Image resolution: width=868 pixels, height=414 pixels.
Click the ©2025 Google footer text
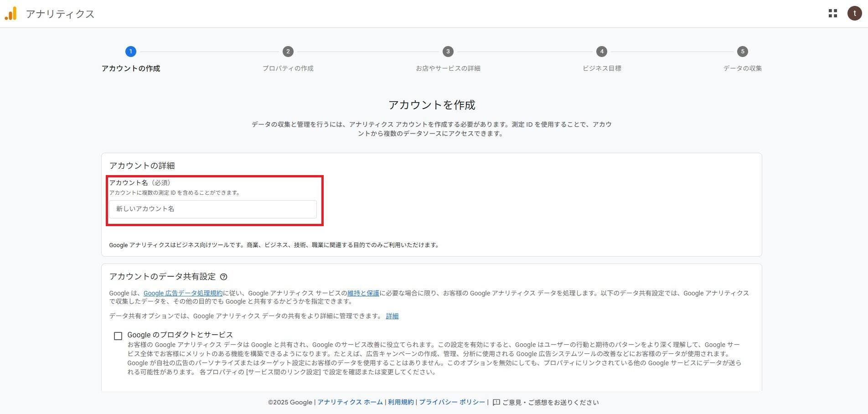coord(290,403)
